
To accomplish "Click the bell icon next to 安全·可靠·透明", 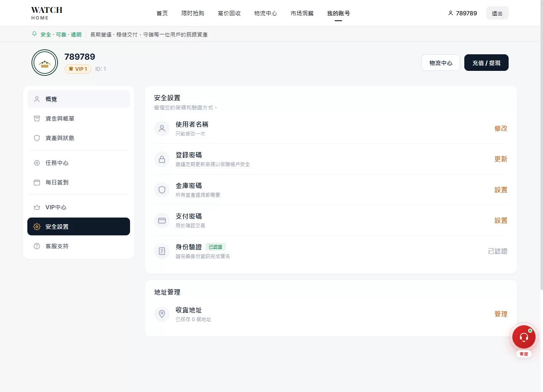I will (34, 34).
